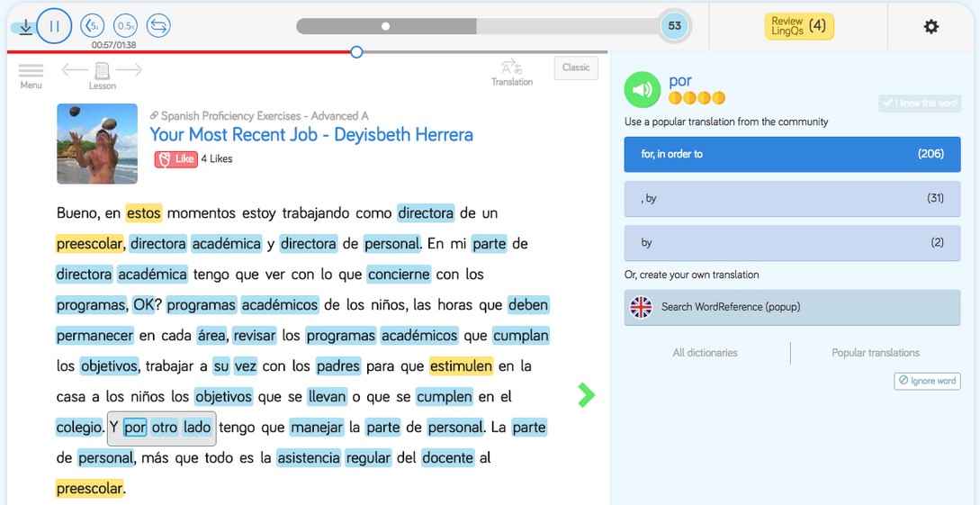The image size is (980, 505).
Task: Play pronunciation of 'por' with speaker icon
Action: pos(642,90)
